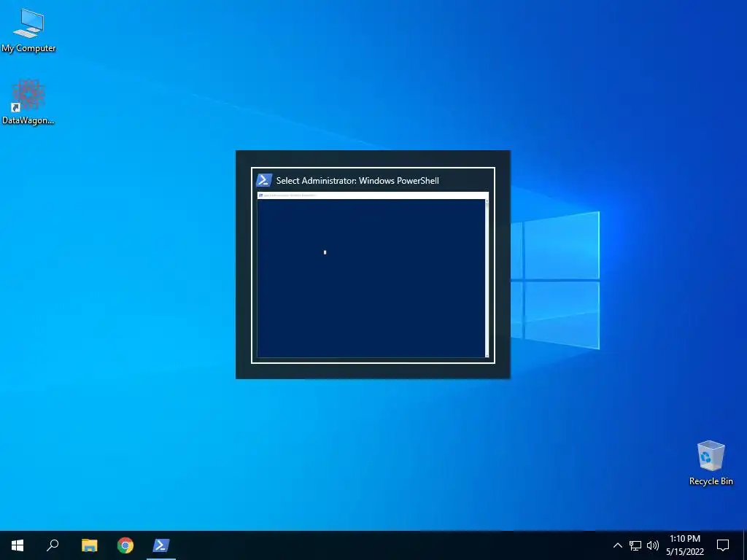Open the Windows Start menu
Screen dimensions: 747x560
tap(18, 545)
